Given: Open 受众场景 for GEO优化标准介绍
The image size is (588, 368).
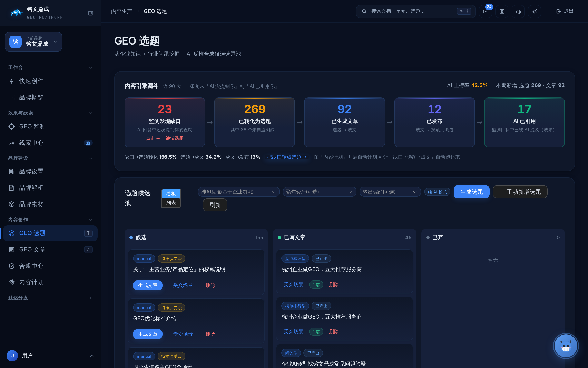Looking at the screenshot, I should click(x=183, y=334).
